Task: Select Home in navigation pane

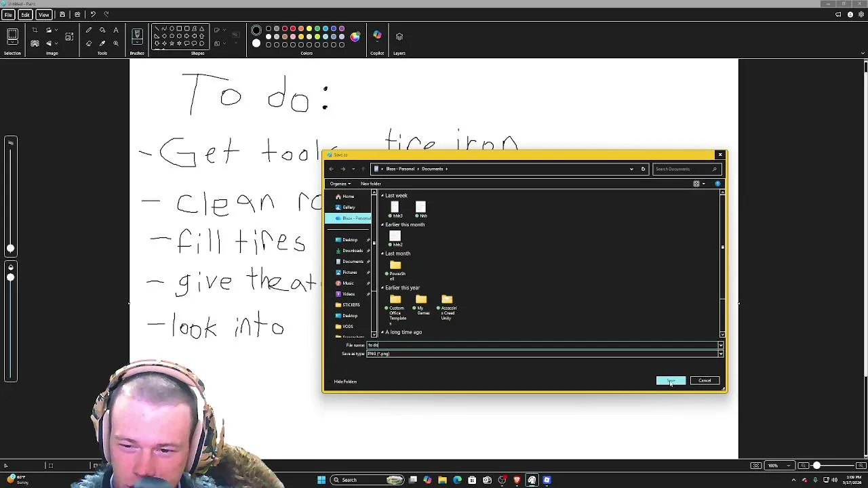Action: tap(348, 197)
